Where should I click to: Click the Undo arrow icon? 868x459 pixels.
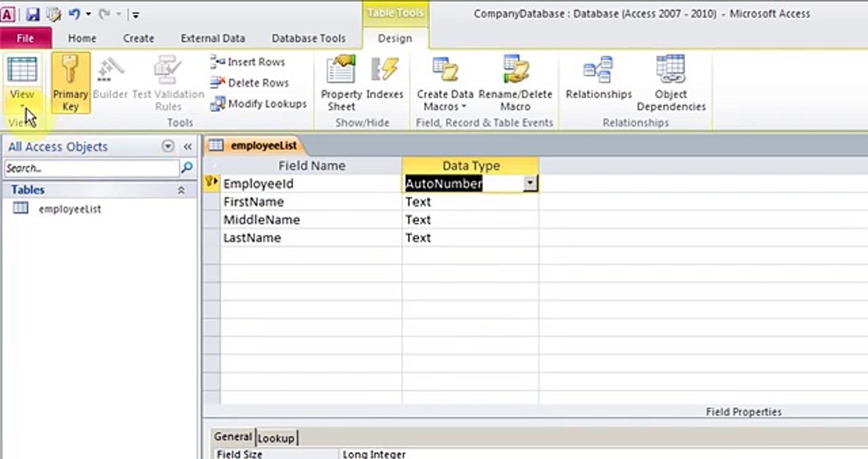74,14
